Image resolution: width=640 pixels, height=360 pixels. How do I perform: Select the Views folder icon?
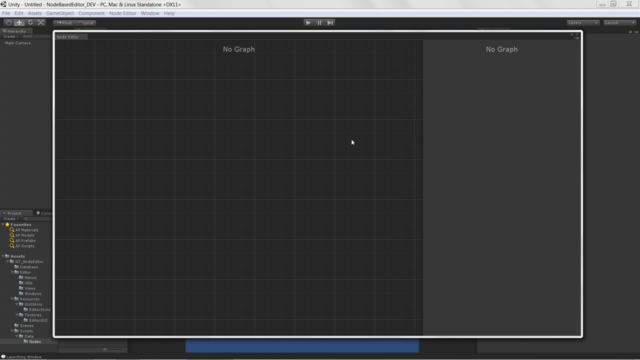point(21,288)
